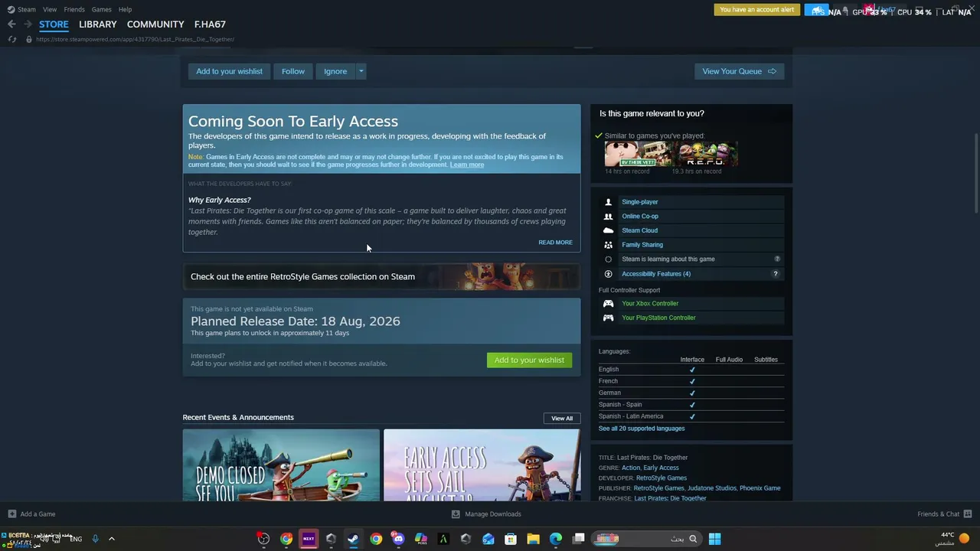Go forward with the Steam forward arrow

pos(28,24)
